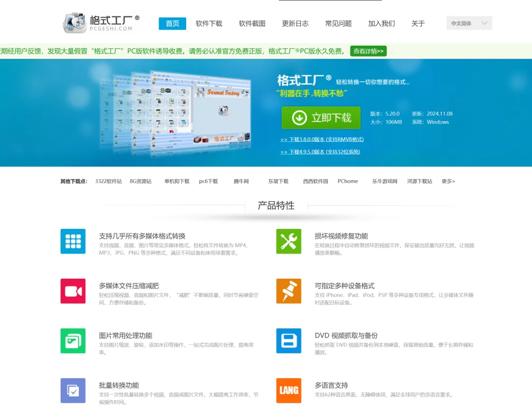Image resolution: width=532 pixels, height=413 pixels.
Task: Click the DVD 视频抓取与备份 heading
Action: [x=346, y=335]
